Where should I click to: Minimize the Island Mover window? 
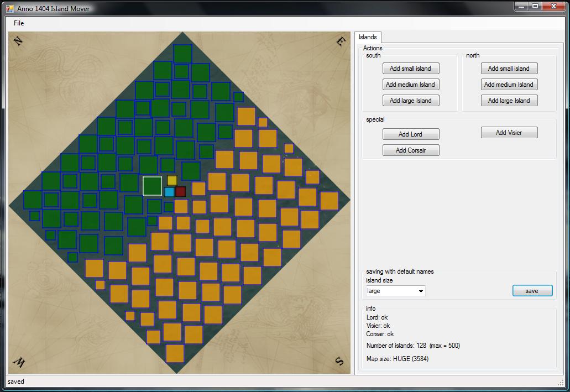521,6
